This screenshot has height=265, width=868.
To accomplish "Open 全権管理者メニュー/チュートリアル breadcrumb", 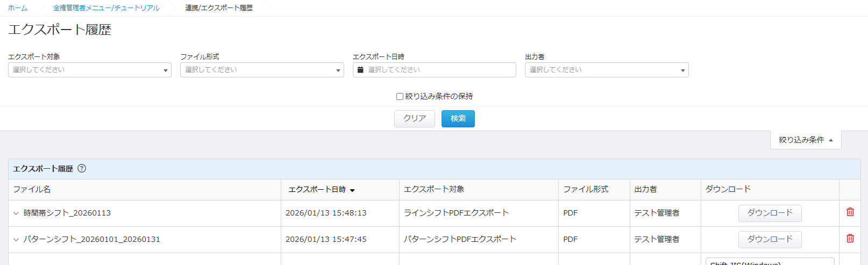I will pyautogui.click(x=106, y=8).
